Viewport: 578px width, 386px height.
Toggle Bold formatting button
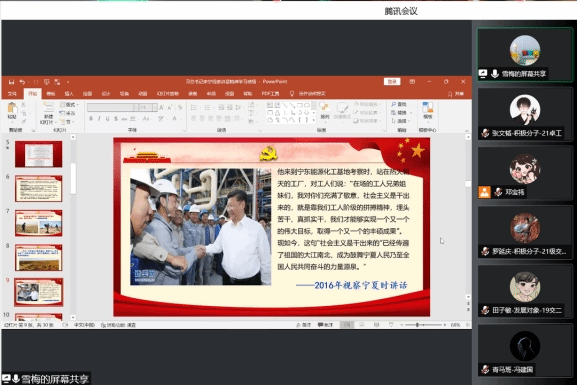(x=91, y=119)
